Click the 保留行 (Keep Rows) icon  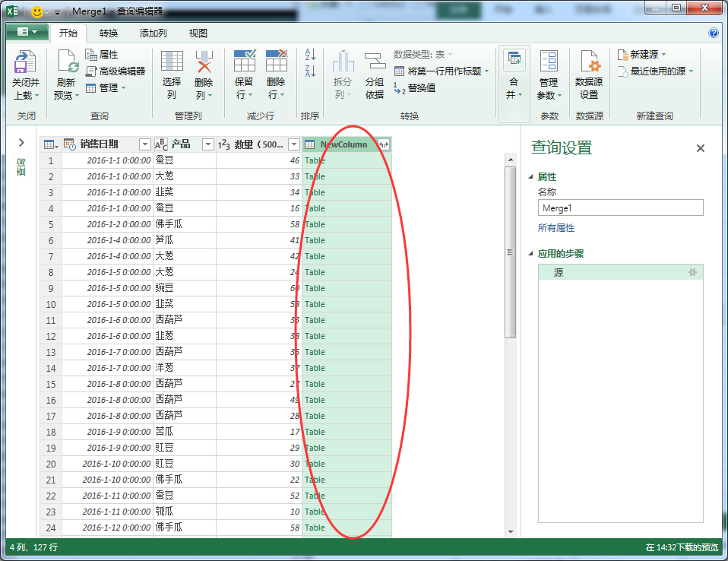[245, 60]
